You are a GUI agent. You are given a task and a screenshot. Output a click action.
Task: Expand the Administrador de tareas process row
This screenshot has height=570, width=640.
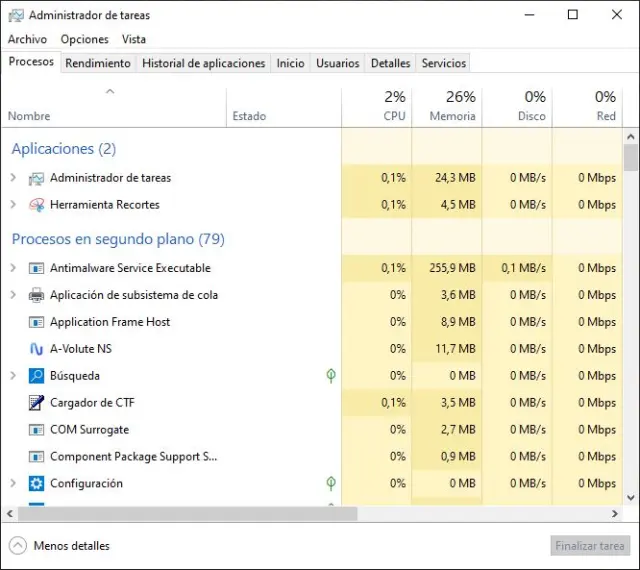13,178
